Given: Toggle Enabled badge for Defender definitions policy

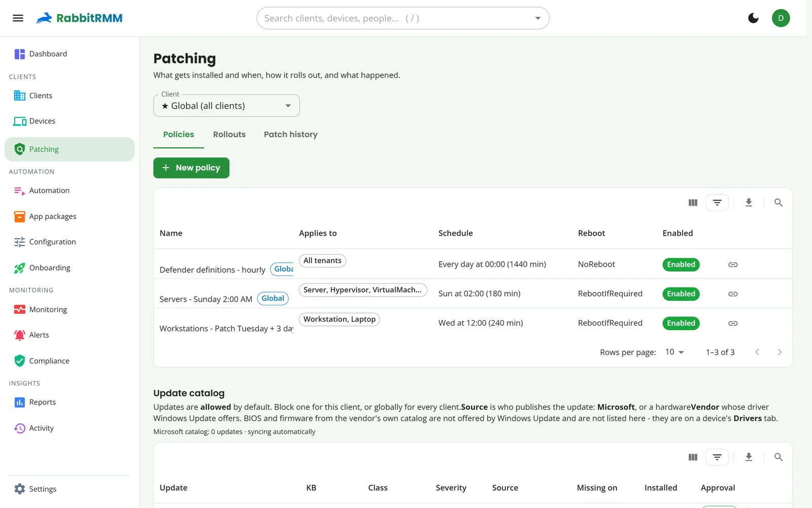Looking at the screenshot, I should coord(681,265).
